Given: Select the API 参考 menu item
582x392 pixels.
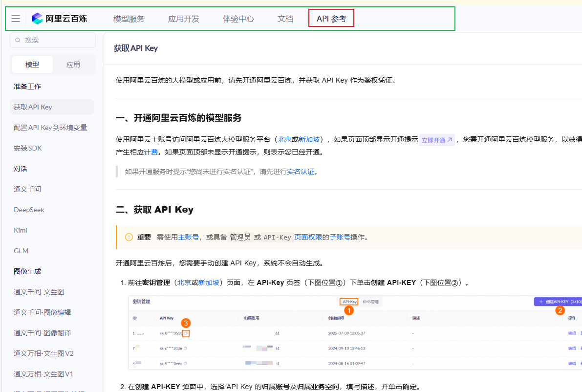Looking at the screenshot, I should click(x=331, y=19).
